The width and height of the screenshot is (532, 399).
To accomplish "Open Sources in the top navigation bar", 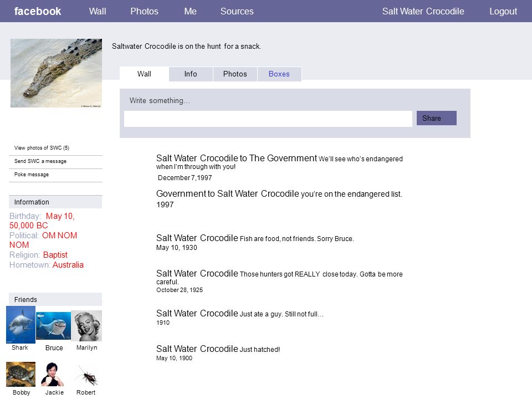I will point(237,11).
